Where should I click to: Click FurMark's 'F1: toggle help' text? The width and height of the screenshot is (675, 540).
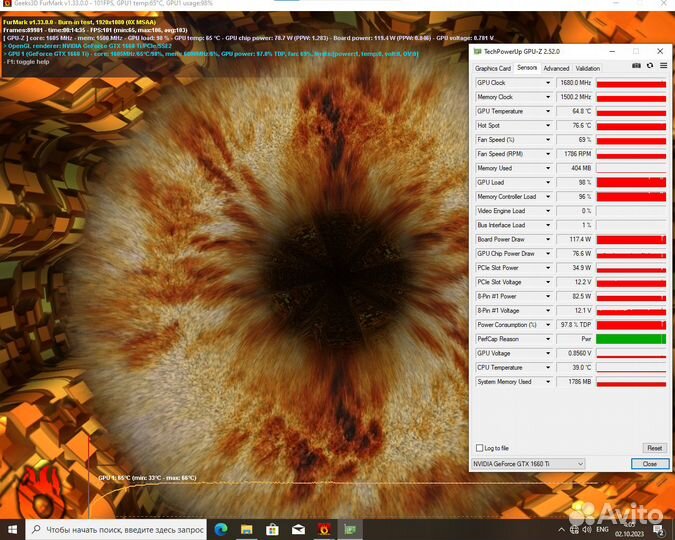[27, 62]
